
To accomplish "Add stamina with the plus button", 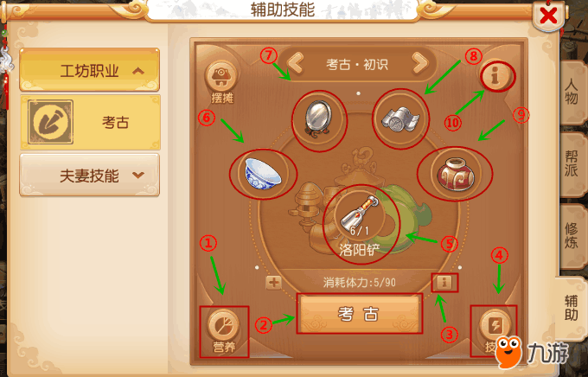I will tap(273, 283).
